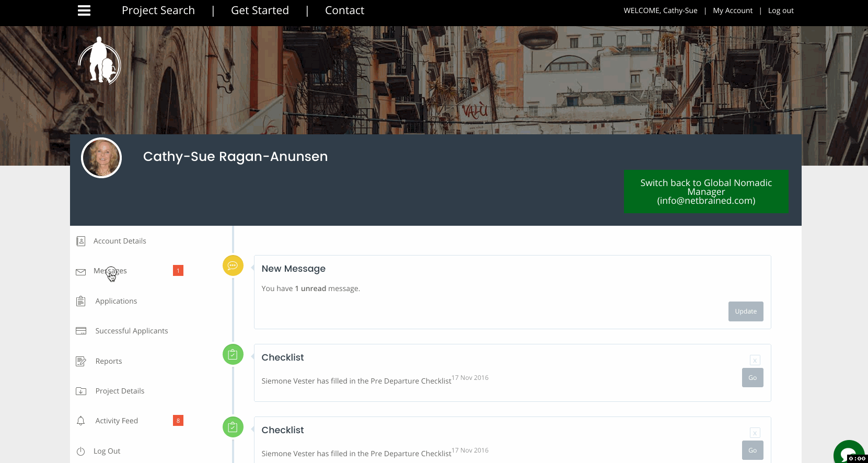Click the yellow New Message timeline icon
Image resolution: width=868 pixels, height=463 pixels.
click(233, 265)
